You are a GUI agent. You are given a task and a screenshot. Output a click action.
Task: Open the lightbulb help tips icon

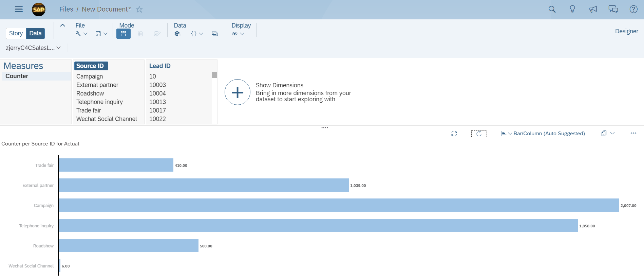(572, 9)
